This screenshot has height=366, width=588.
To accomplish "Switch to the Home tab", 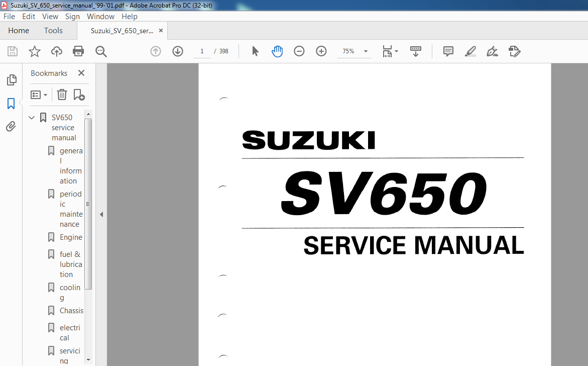I will tap(19, 30).
